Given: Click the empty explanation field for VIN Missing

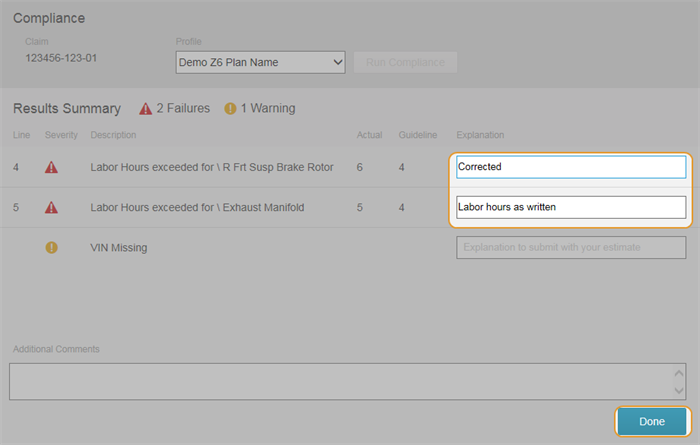Looking at the screenshot, I should point(571,247).
